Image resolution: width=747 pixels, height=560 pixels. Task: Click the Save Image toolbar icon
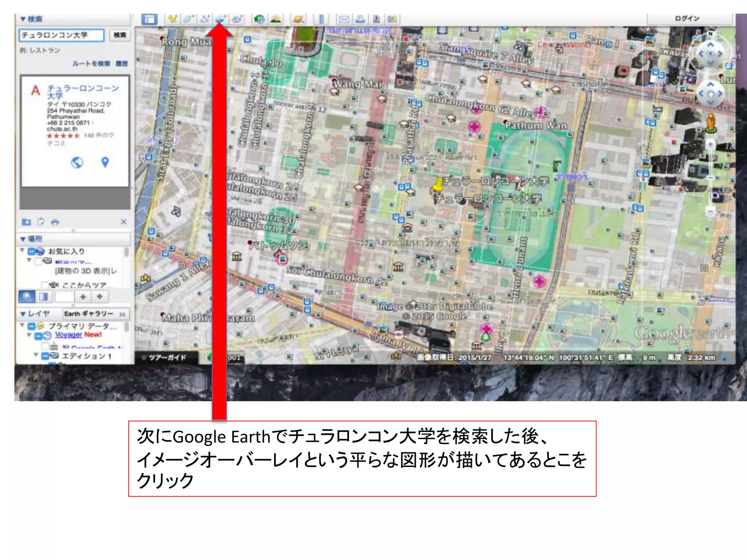tap(376, 19)
